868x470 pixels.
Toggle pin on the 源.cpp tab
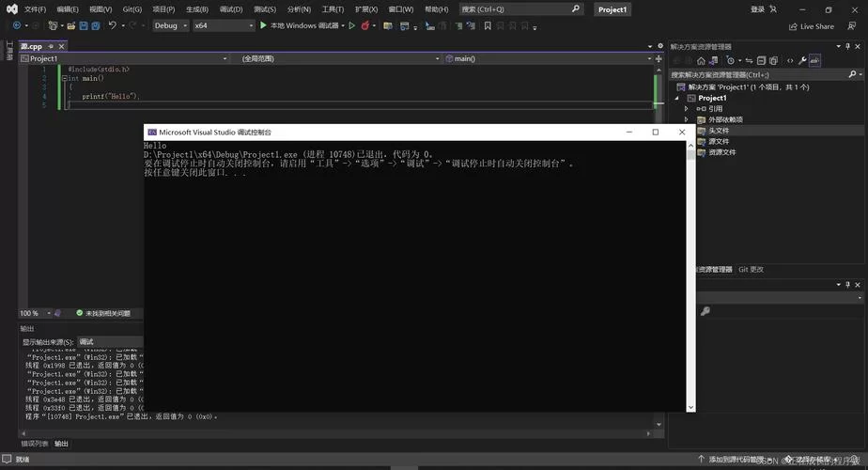tap(51, 46)
